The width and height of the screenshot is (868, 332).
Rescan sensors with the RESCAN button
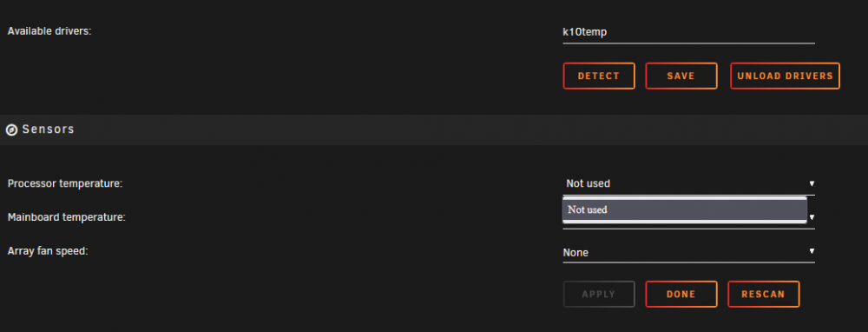[x=763, y=295]
